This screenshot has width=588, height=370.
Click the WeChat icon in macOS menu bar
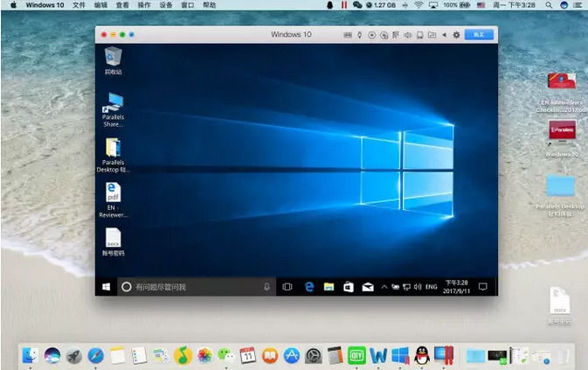click(x=357, y=5)
